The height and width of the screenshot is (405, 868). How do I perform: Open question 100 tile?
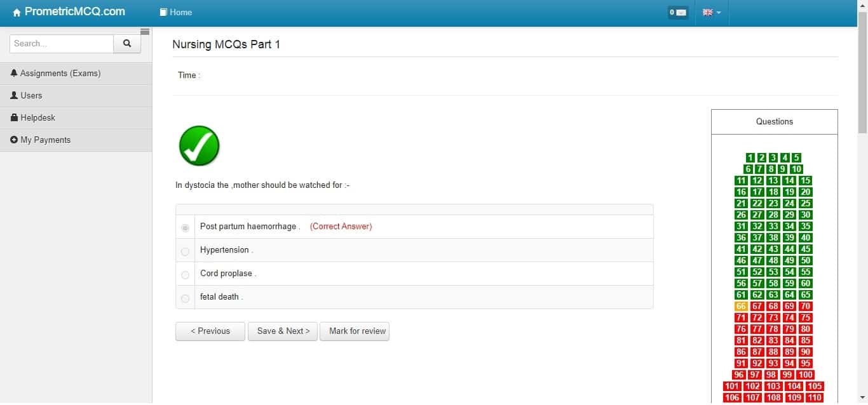pyautogui.click(x=806, y=375)
